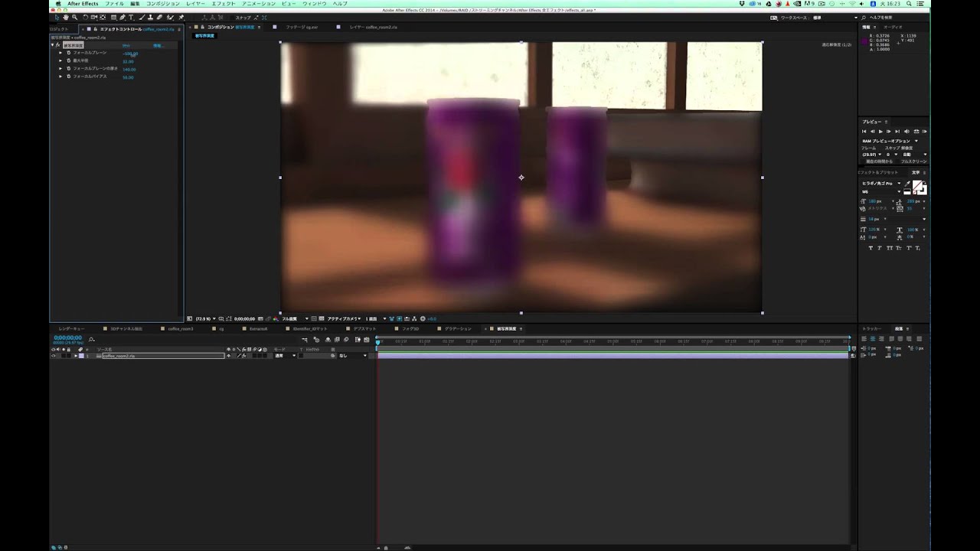The height and width of the screenshot is (551, 980).
Task: Switch to the レンダーキュー tab
Action: (71, 328)
